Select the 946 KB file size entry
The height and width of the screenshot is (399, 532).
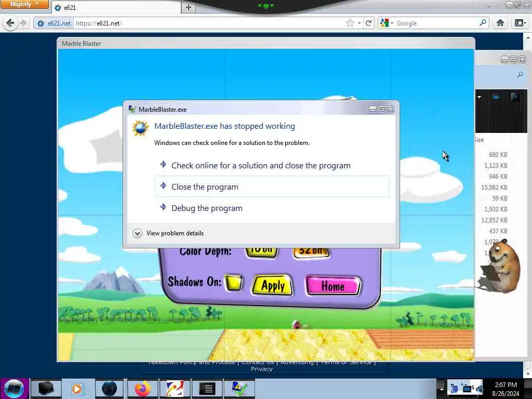point(498,177)
